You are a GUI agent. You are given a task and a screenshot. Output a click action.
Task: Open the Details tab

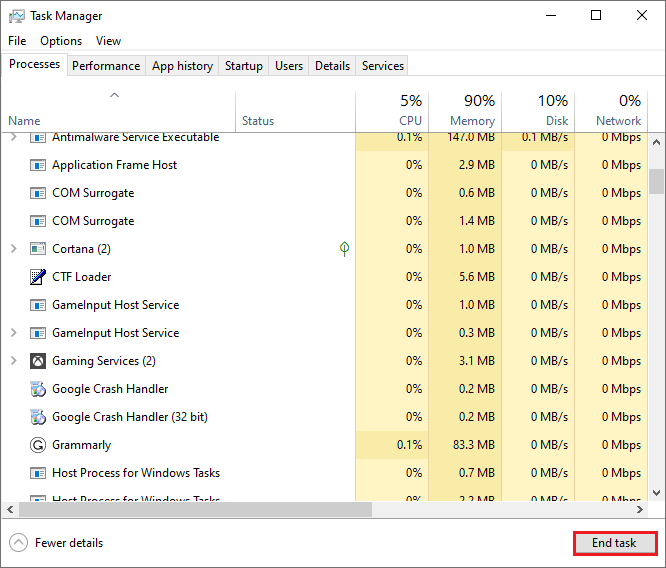tap(333, 66)
